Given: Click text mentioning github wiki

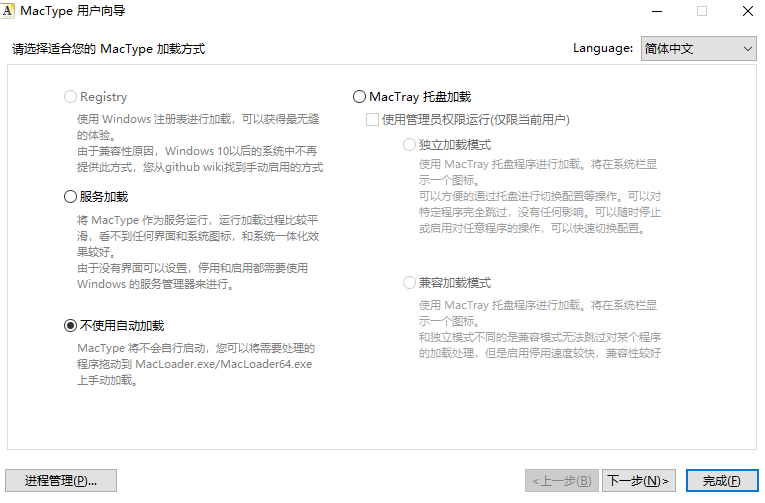Looking at the screenshot, I should tap(200, 167).
